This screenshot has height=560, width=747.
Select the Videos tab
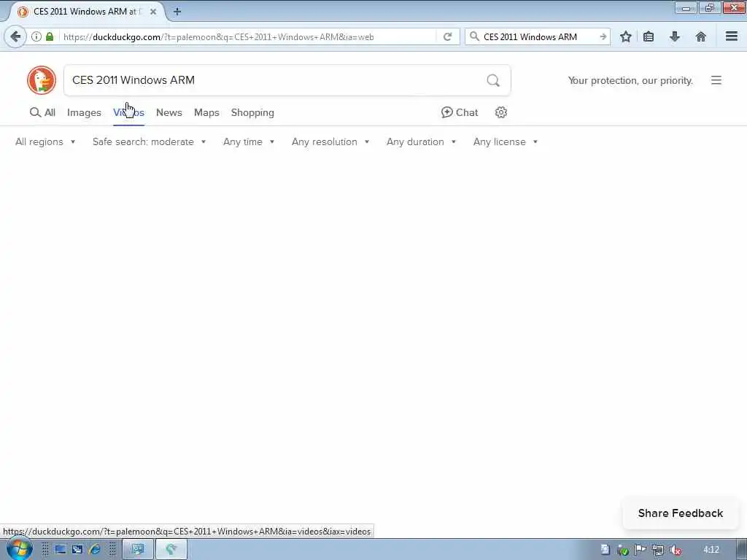(x=128, y=112)
